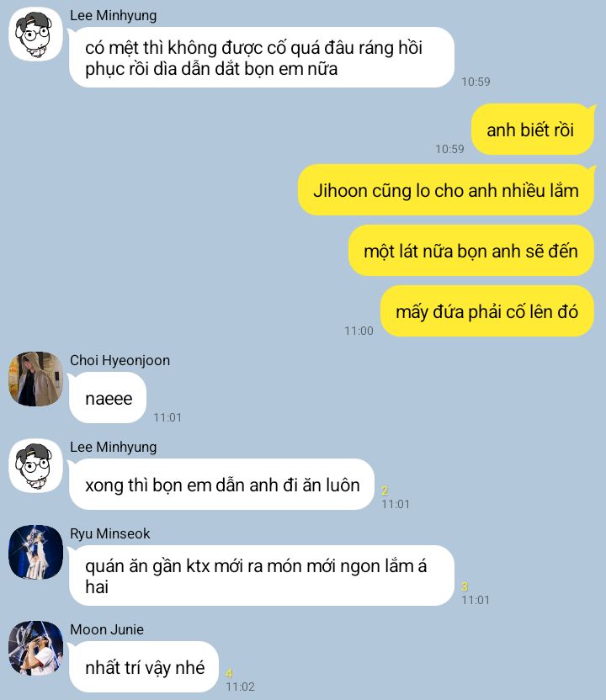Image resolution: width=606 pixels, height=700 pixels.
Task: Click the sender name Moon Junie
Action: pyautogui.click(x=107, y=629)
